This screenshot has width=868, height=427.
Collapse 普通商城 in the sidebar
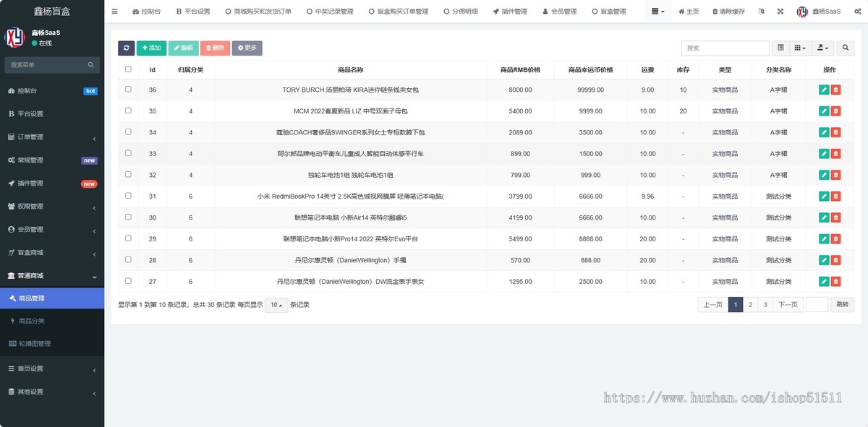click(52, 276)
